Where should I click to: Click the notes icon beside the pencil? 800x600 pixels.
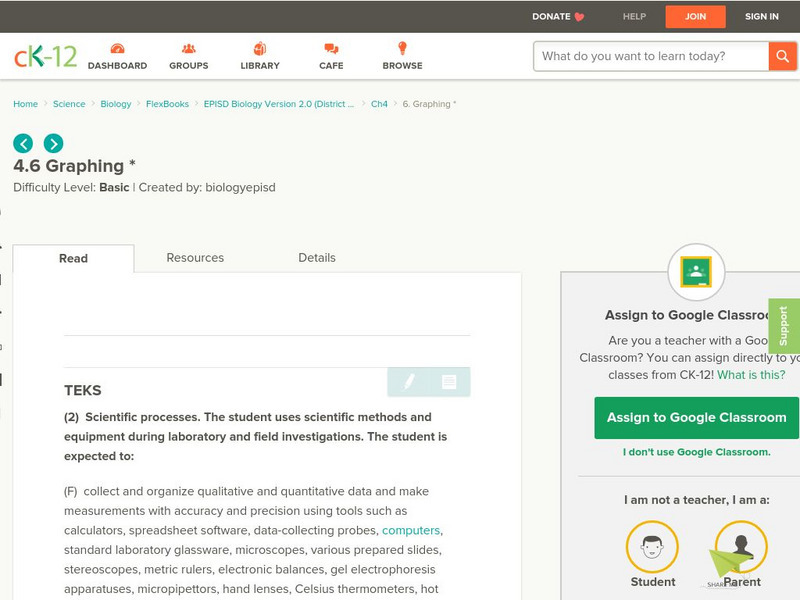449,382
